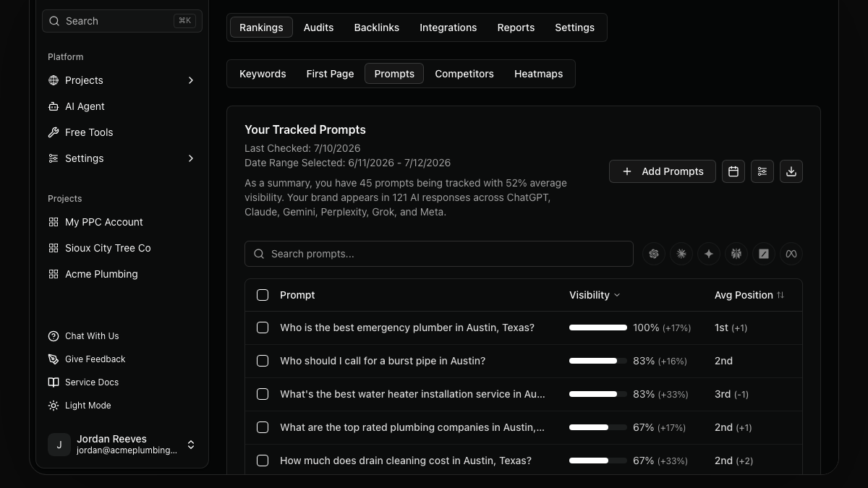Click the Settings sliders icon in sidebar
The height and width of the screenshot is (488, 868).
[54, 158]
